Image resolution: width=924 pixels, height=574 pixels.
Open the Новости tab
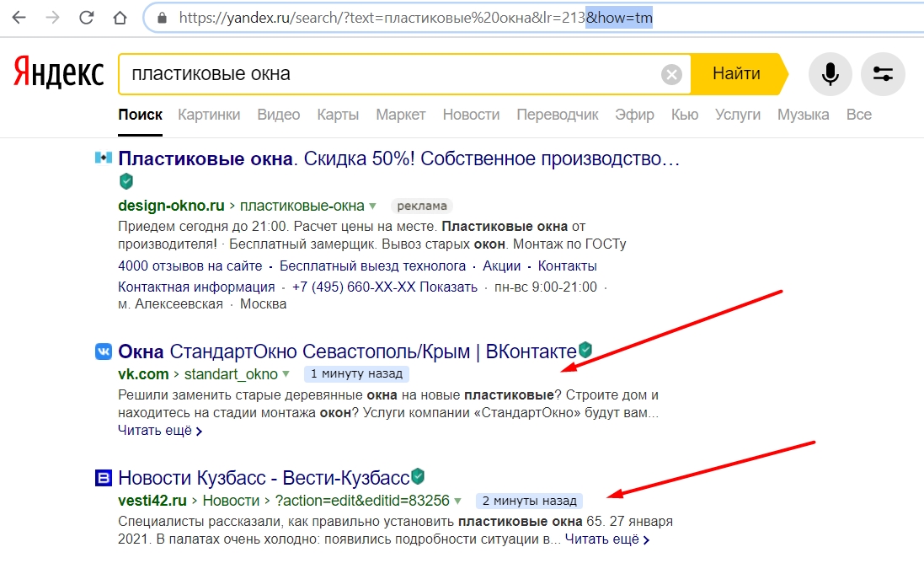(471, 115)
